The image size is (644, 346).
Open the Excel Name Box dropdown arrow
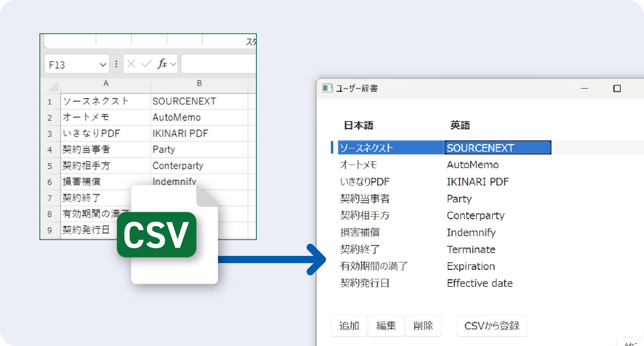[103, 65]
